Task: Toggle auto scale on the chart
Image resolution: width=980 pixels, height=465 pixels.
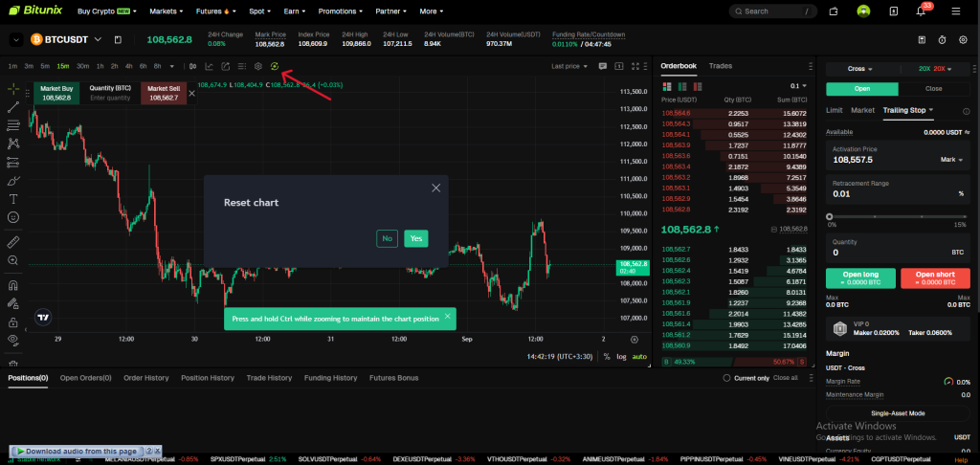Action: [x=639, y=357]
